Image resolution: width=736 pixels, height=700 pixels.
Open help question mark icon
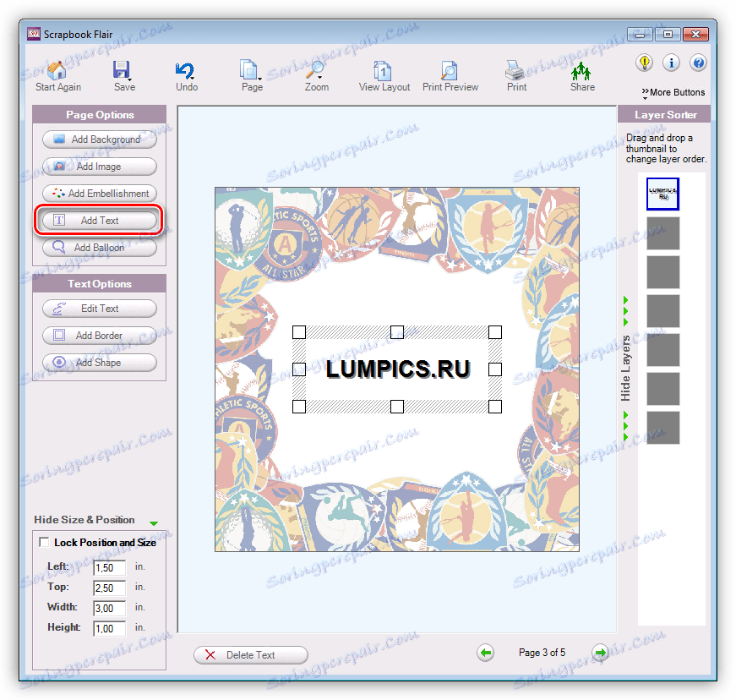(x=699, y=63)
